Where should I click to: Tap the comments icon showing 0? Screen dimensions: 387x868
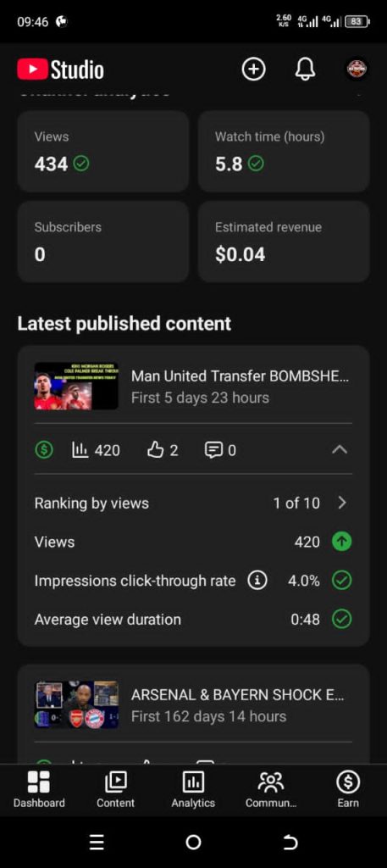[213, 450]
